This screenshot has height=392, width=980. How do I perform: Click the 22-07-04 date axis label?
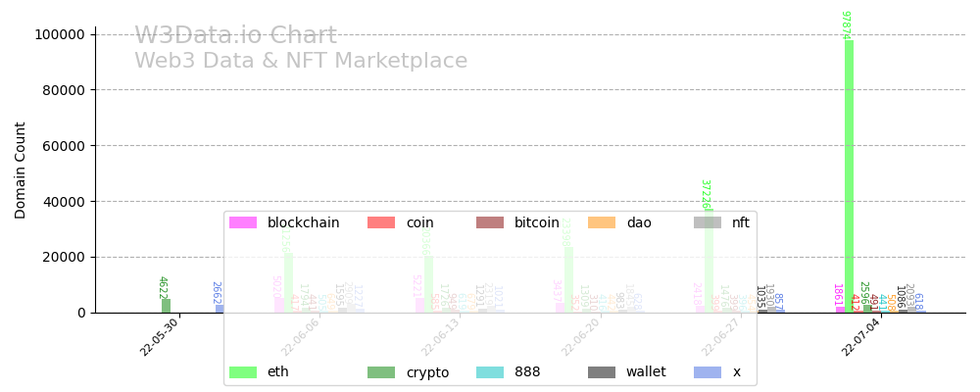[x=860, y=336]
